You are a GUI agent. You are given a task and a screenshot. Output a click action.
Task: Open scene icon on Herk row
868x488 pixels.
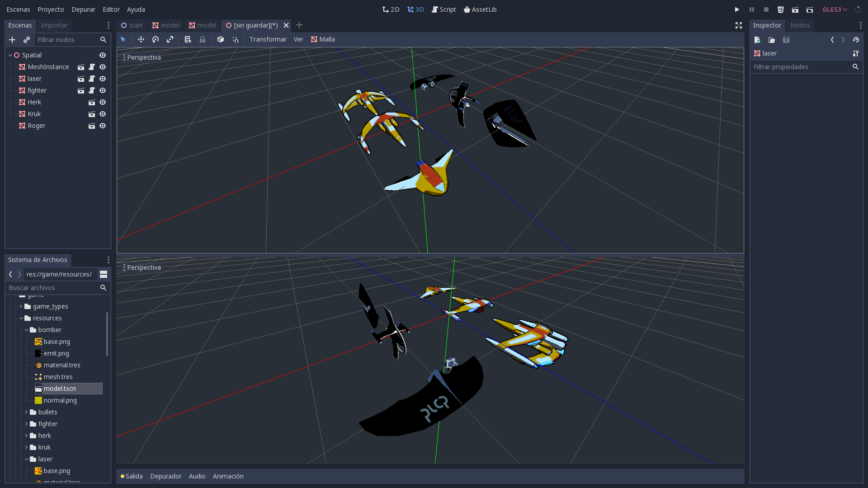(92, 102)
